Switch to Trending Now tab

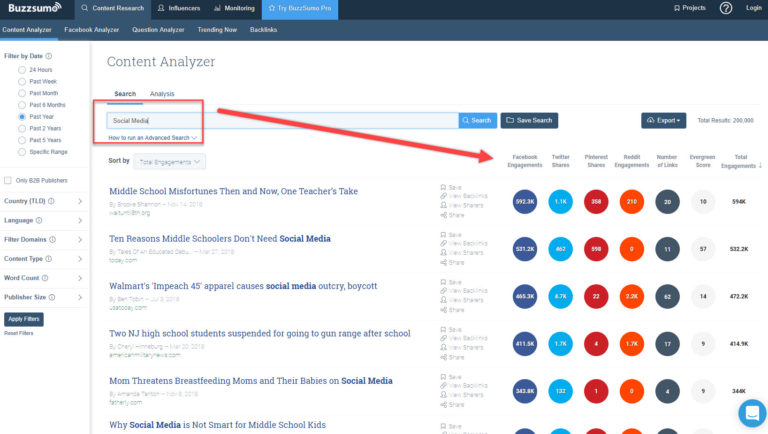coord(217,30)
